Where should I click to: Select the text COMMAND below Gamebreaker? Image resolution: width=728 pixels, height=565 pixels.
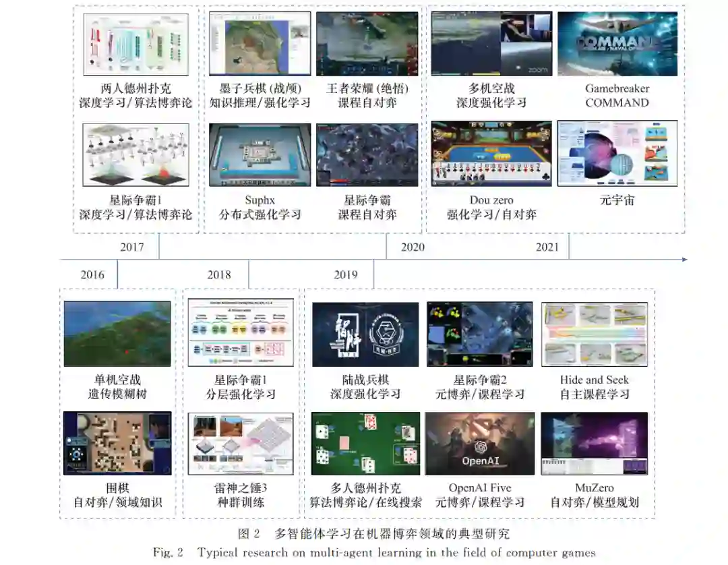coord(617,102)
